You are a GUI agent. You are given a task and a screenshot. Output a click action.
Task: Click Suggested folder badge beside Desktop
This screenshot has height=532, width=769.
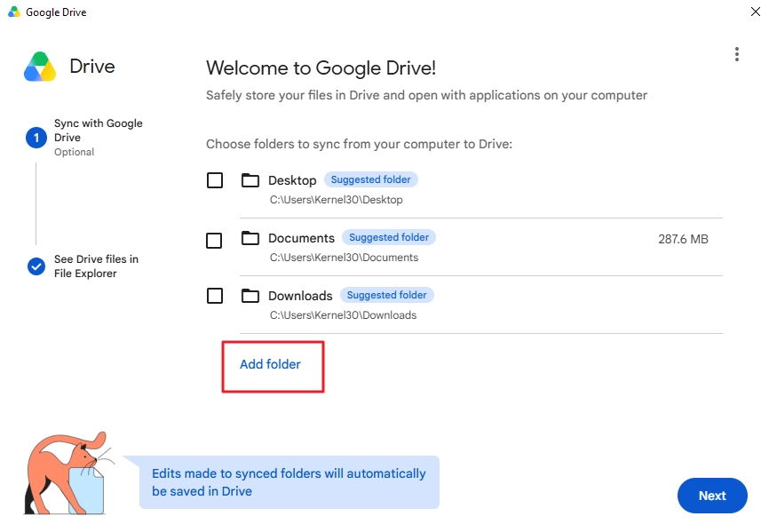[x=371, y=179]
